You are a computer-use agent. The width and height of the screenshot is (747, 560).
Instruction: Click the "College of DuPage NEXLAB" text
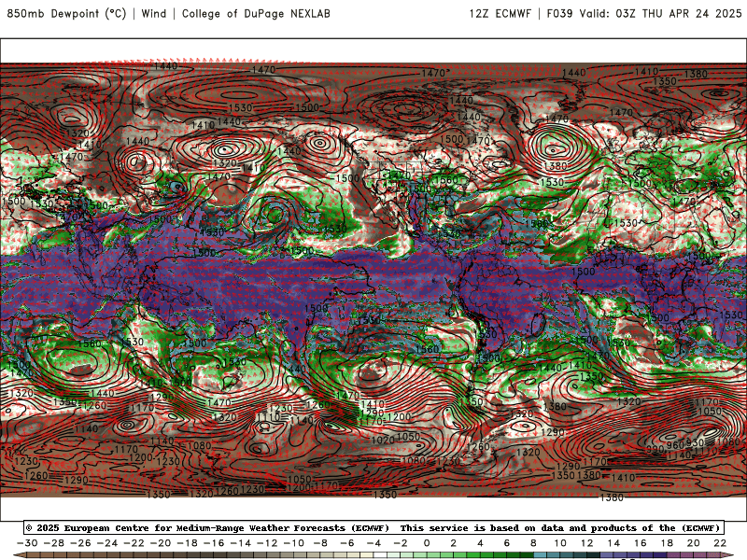click(x=256, y=14)
